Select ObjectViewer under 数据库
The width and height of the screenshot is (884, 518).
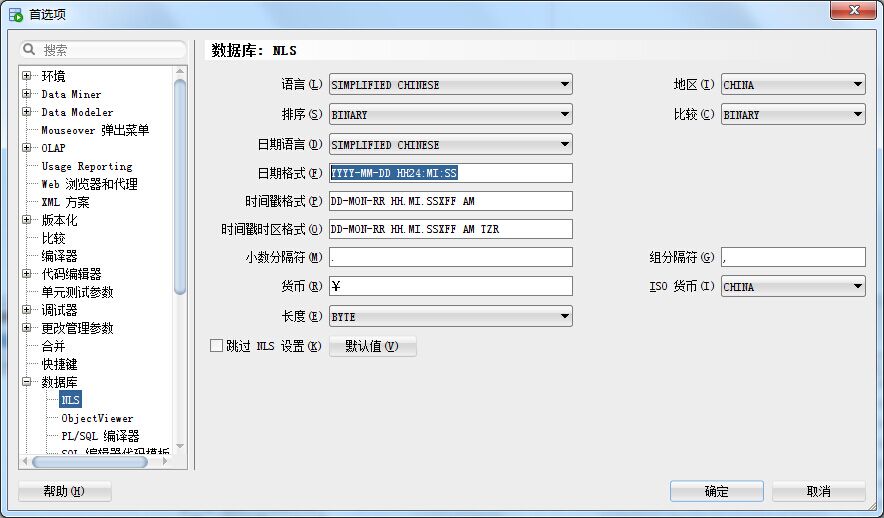coord(98,418)
